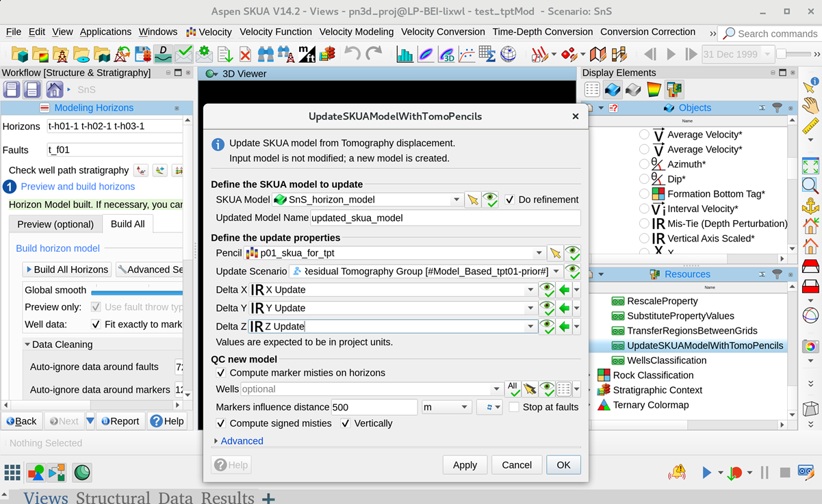This screenshot has width=822, height=504.
Task: Open the 3D crossplot tool icon
Action: [446, 54]
